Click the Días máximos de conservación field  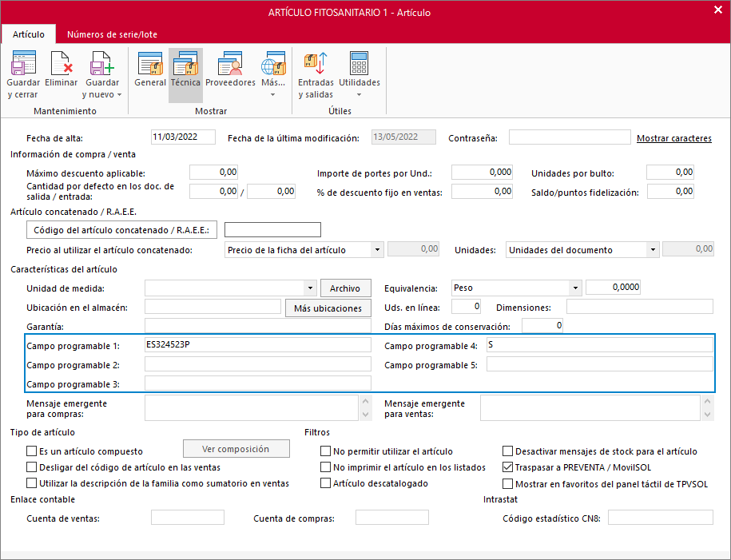point(542,325)
